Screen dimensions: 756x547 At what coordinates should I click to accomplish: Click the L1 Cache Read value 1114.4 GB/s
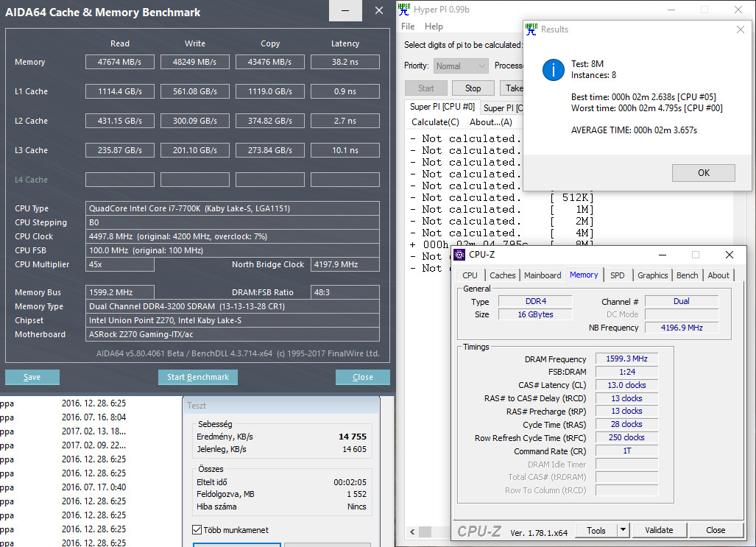pos(119,91)
